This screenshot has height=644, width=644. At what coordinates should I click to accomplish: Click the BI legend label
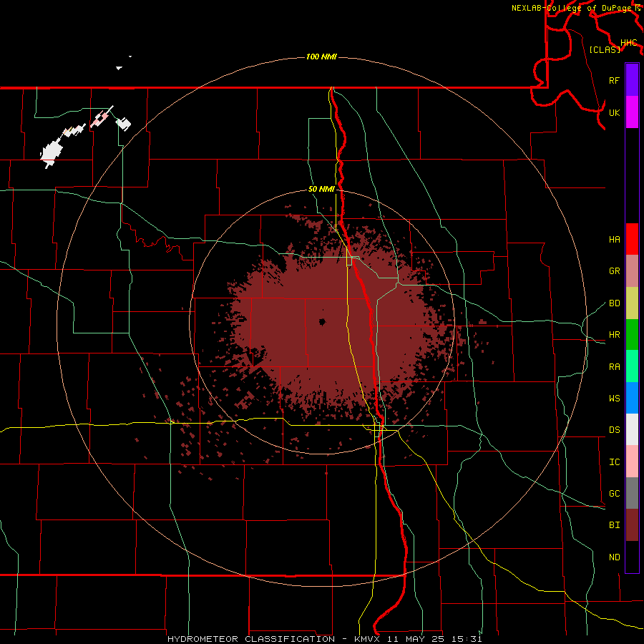tap(614, 525)
